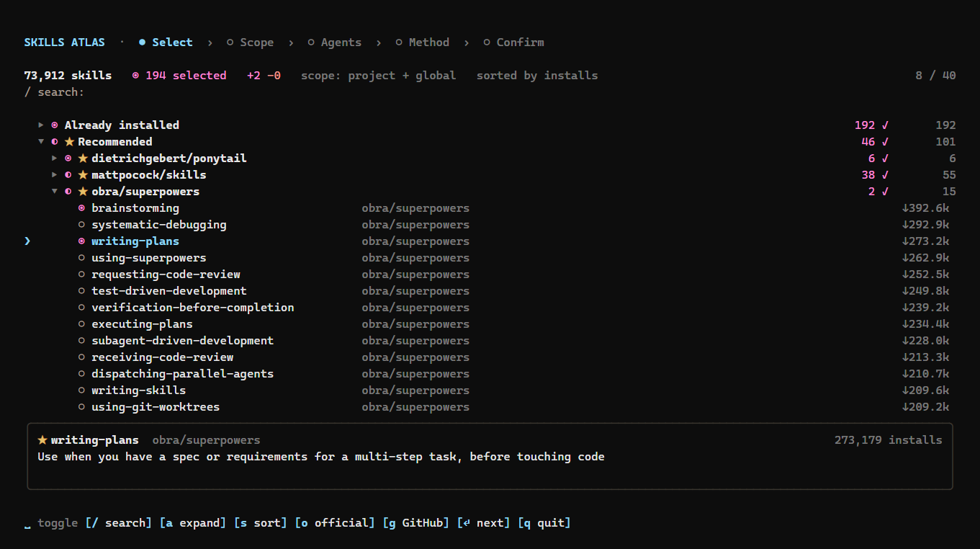Screen dimensions: 980x549
Task: Click the [s sort] shortcut
Action: click(261, 523)
